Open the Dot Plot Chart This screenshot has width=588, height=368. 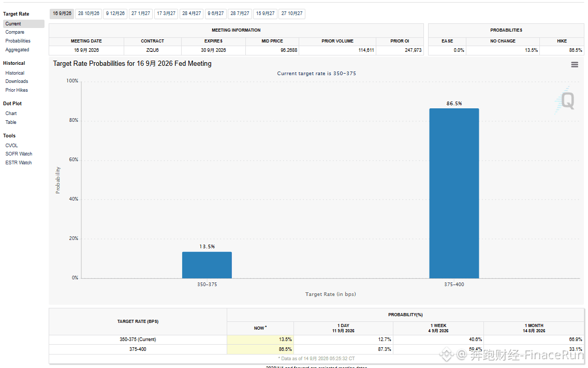click(x=11, y=114)
